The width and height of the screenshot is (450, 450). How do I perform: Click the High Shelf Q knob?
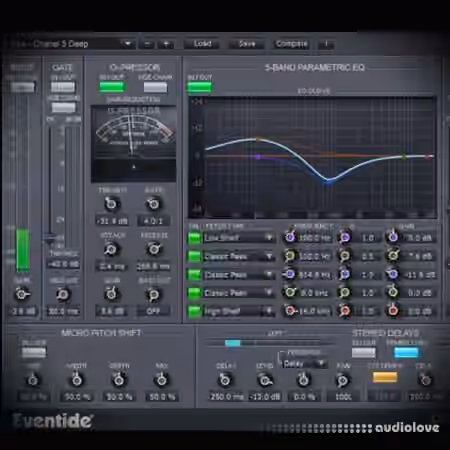point(345,311)
